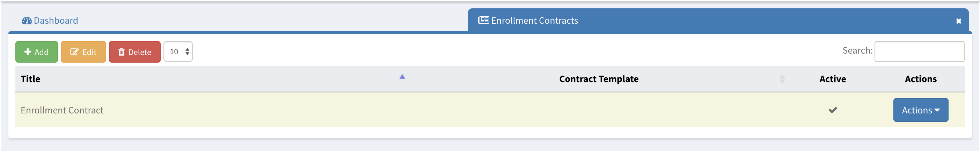Click the Contract Template sort arrows icon
The width and height of the screenshot is (980, 151).
coord(782,79)
